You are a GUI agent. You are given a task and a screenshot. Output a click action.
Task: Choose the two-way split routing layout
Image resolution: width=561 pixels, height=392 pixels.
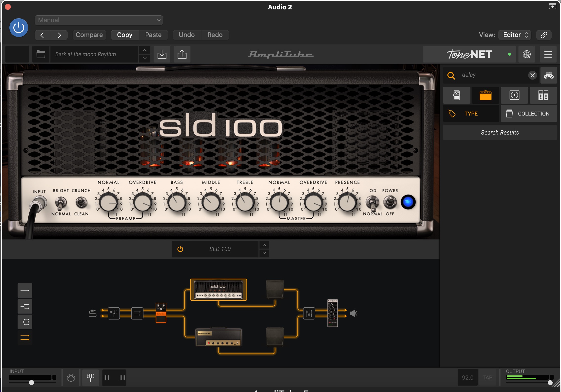click(x=25, y=306)
